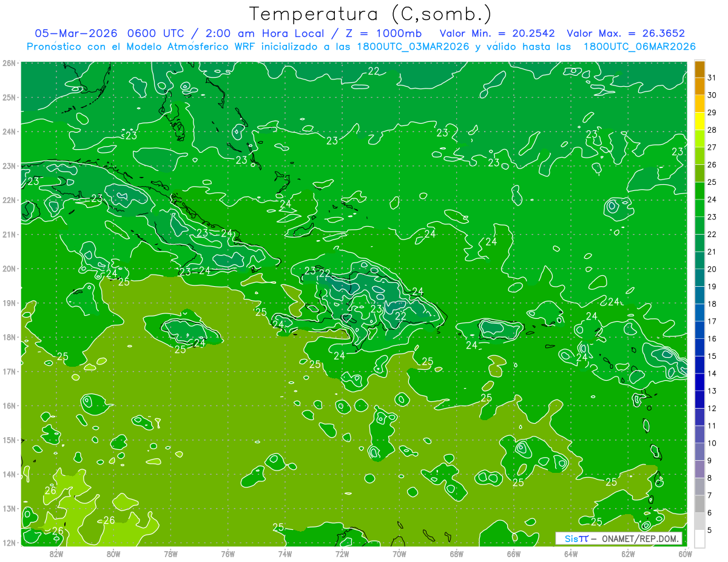Click the '12N' latitude label

pyautogui.click(x=9, y=543)
